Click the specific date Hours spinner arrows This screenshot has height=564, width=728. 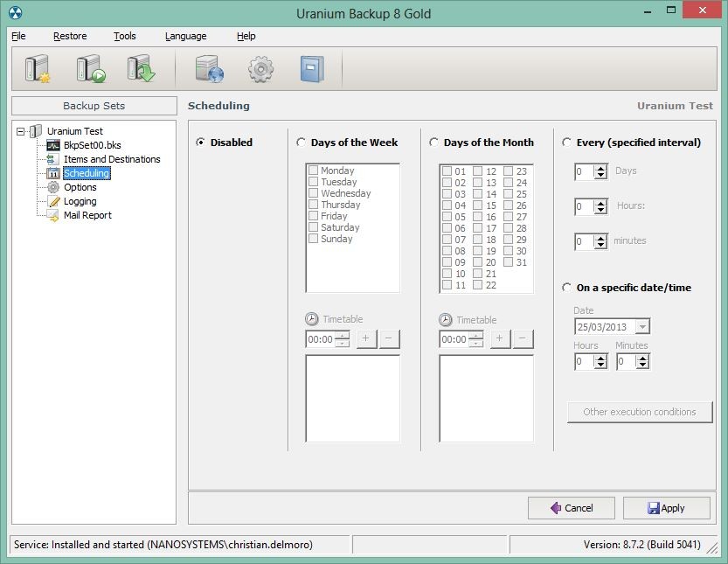pos(600,361)
